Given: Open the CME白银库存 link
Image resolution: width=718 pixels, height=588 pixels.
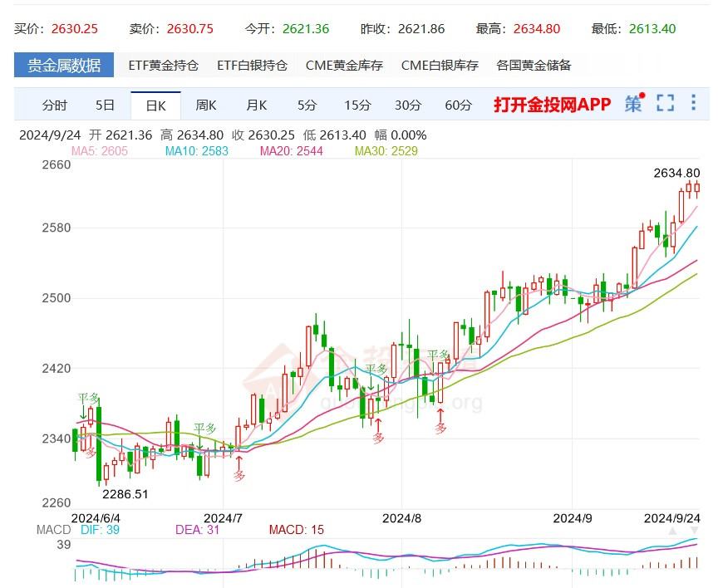Looking at the screenshot, I should (440, 65).
